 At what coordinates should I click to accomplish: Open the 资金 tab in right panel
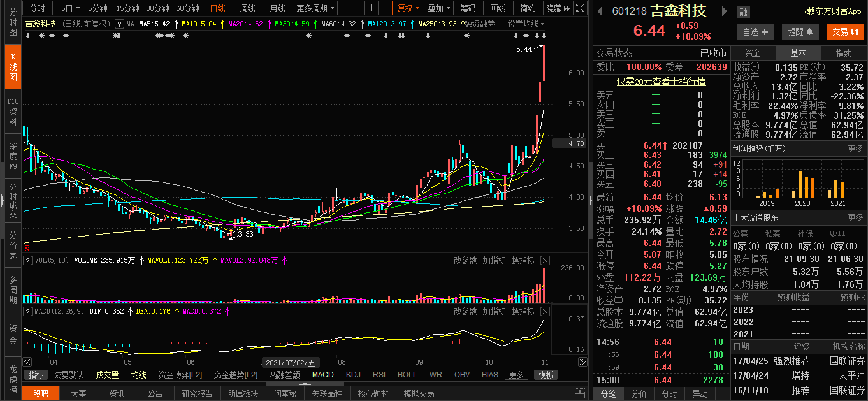tap(753, 53)
